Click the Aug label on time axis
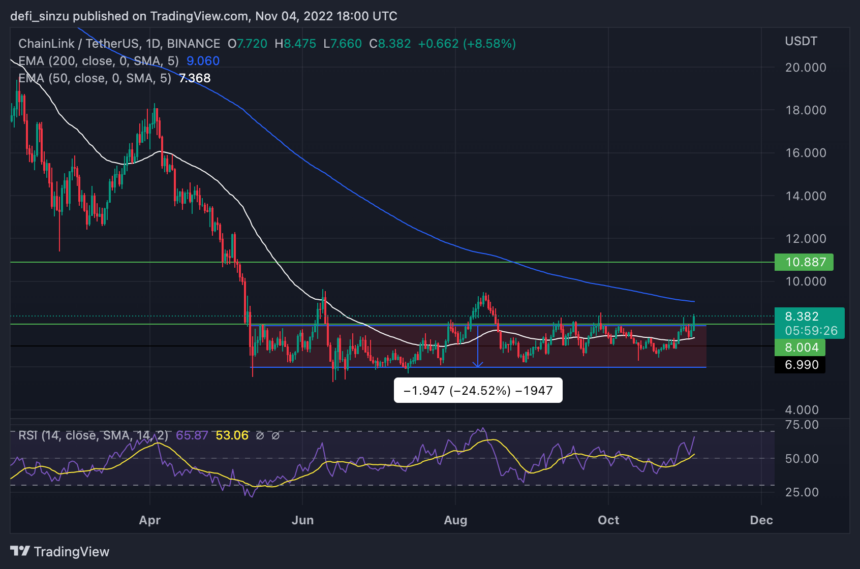Image resolution: width=860 pixels, height=569 pixels. pos(455,520)
